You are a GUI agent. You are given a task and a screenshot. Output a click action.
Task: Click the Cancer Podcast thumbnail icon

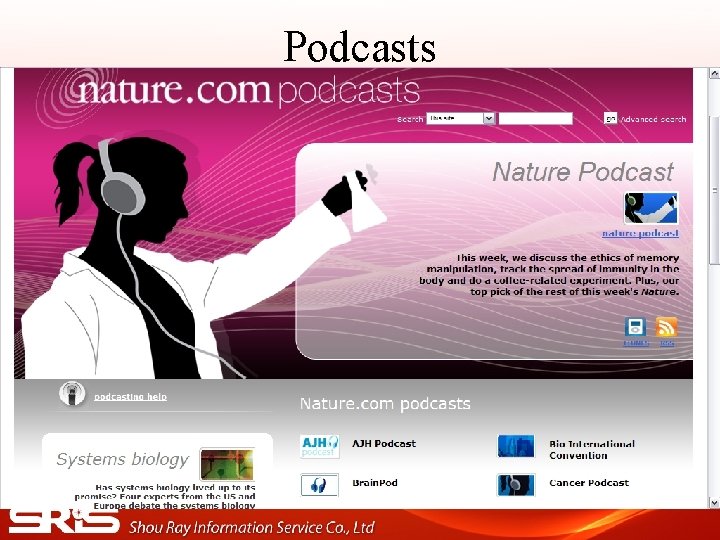click(516, 485)
